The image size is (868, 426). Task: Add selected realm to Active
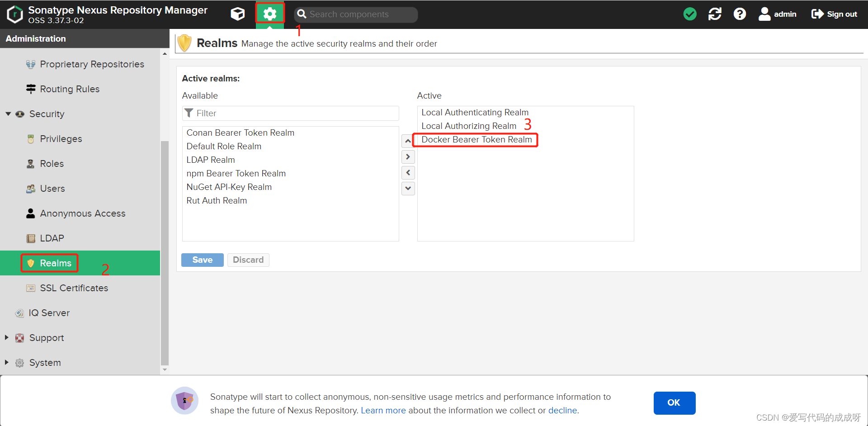point(408,157)
